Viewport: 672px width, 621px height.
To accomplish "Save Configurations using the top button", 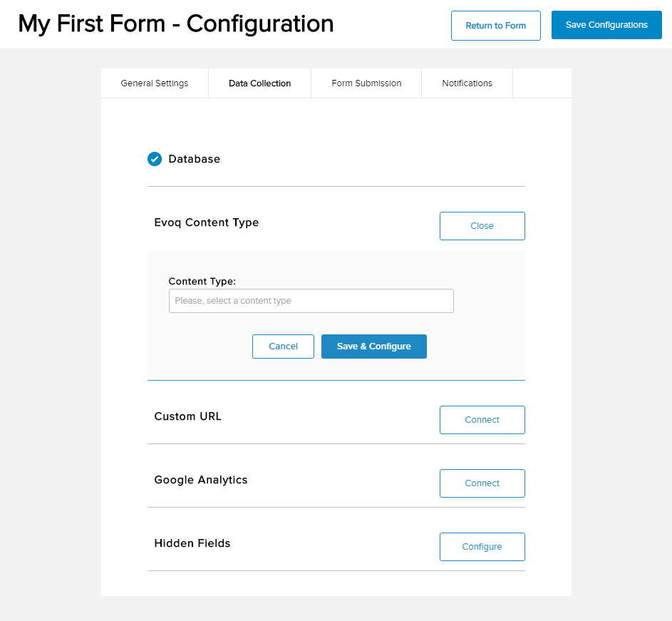I will [606, 25].
